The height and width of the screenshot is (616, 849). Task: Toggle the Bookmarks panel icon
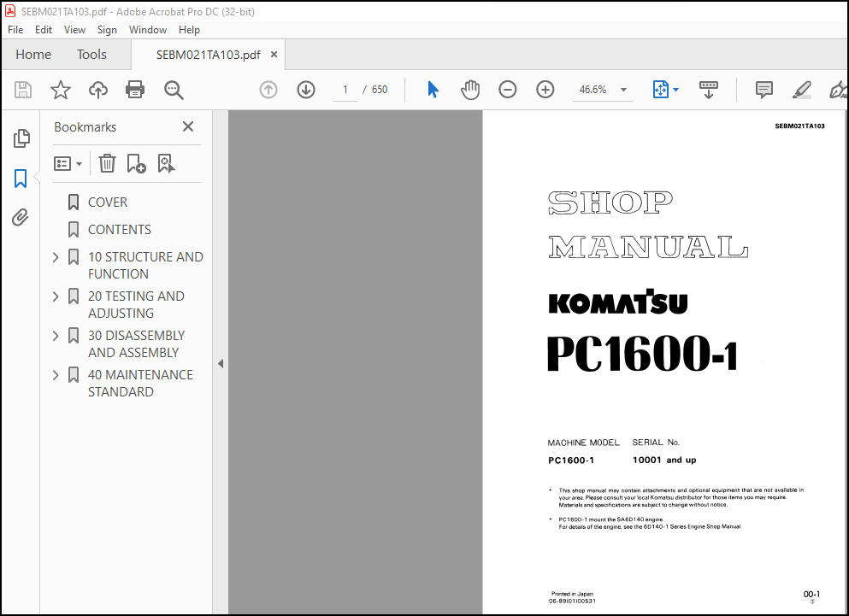pos(21,178)
